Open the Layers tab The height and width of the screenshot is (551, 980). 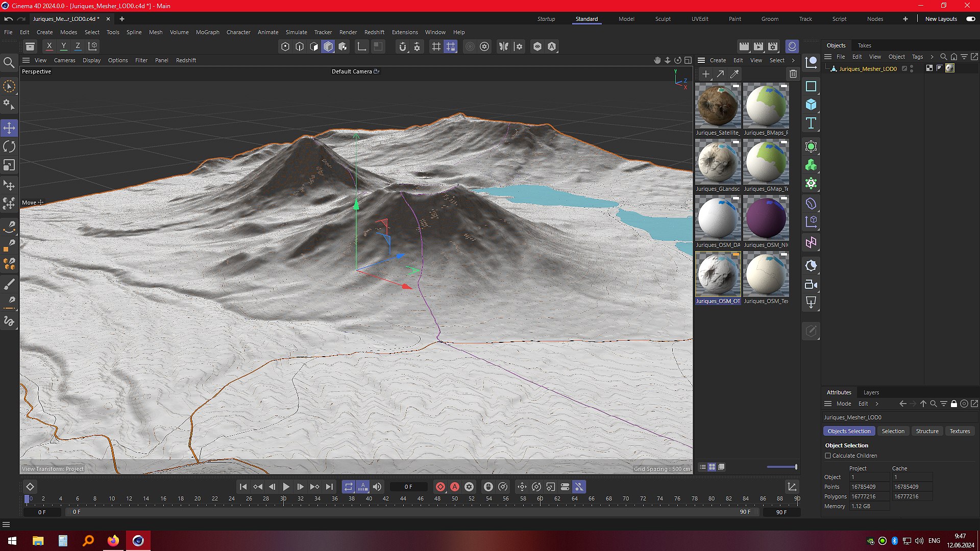[x=871, y=392]
